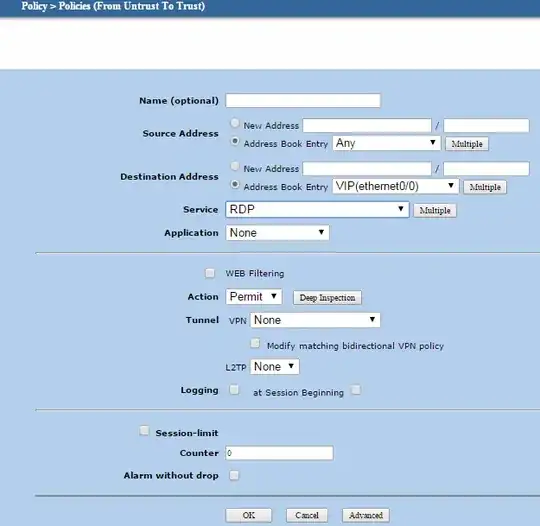This screenshot has width=540, height=526.
Task: Click Source New Address IP field
Action: tap(367, 125)
